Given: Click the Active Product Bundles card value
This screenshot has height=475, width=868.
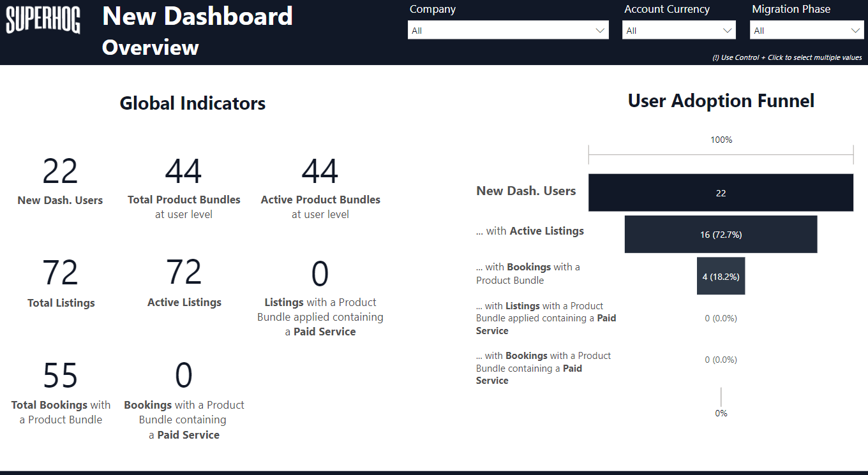Looking at the screenshot, I should point(320,172).
